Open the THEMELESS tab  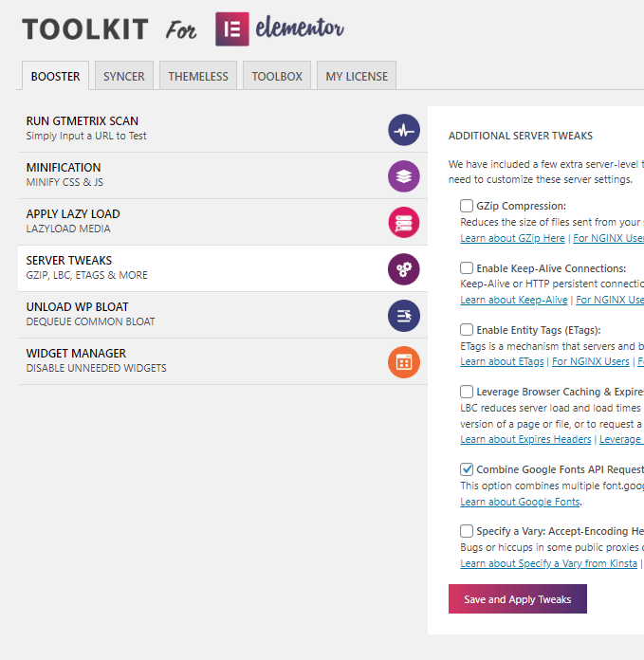point(198,76)
